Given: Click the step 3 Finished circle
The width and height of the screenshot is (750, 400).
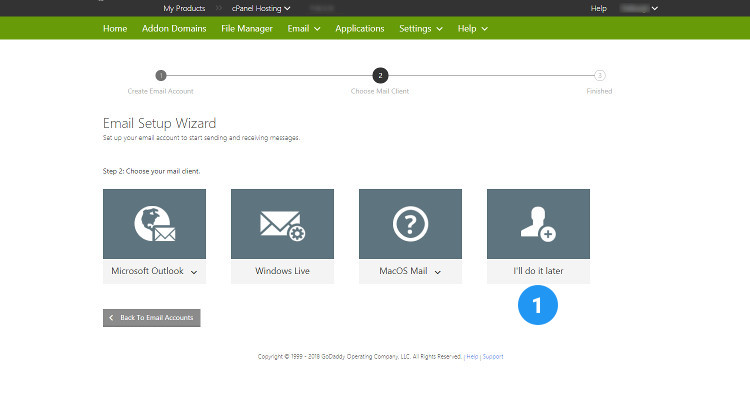Looking at the screenshot, I should [x=599, y=75].
